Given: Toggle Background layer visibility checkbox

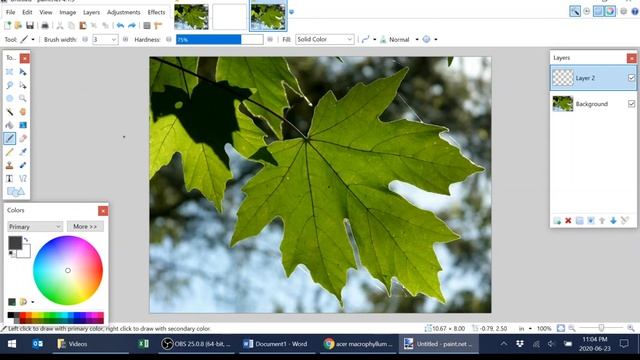Looking at the screenshot, I should click(x=631, y=104).
